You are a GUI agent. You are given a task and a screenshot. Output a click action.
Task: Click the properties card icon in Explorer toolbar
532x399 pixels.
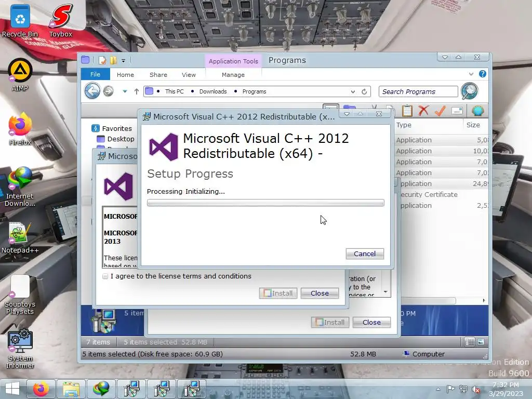pos(457,111)
